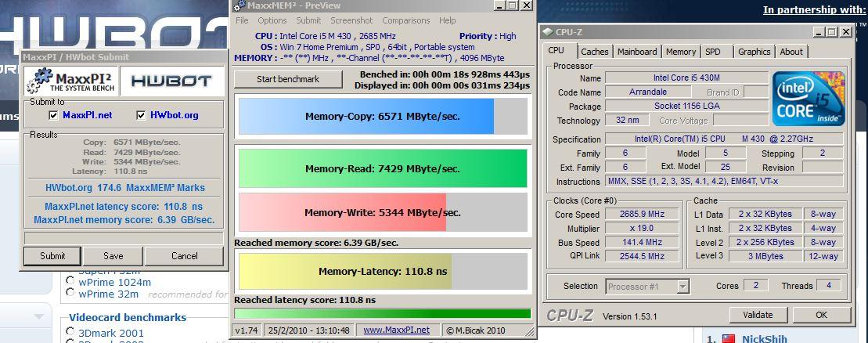Toggle the HWbot.org submit checkbox
The width and height of the screenshot is (868, 343).
pos(141,115)
